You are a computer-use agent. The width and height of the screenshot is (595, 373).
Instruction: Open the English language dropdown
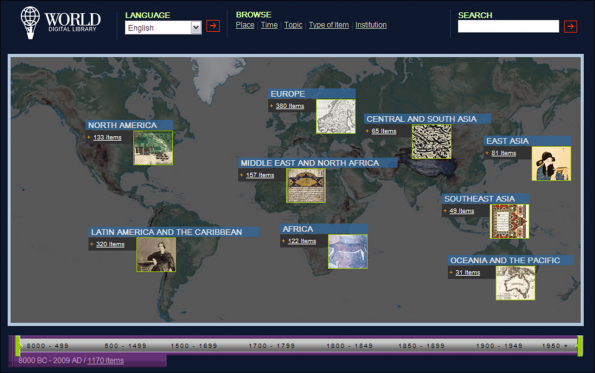pos(163,27)
